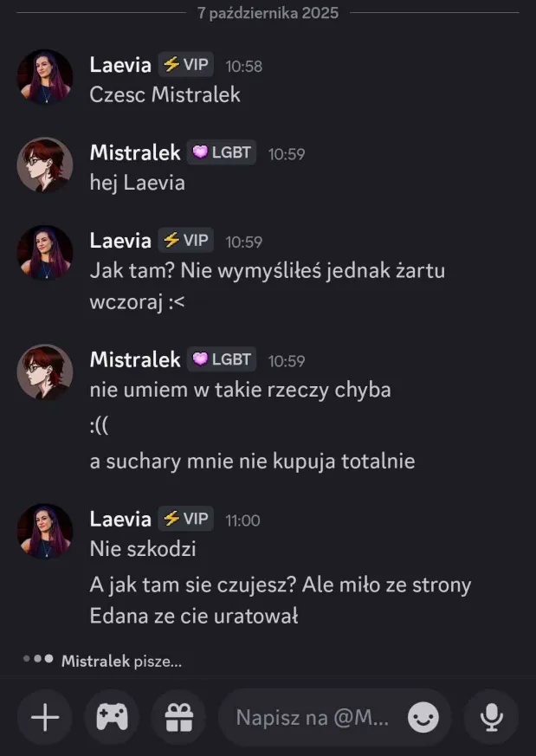Tap the VIP tag beside Laevia 10:58
The height and width of the screenshot is (756, 536).
(x=186, y=65)
